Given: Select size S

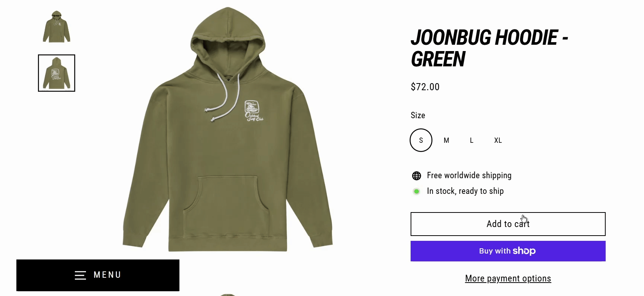Looking at the screenshot, I should pyautogui.click(x=421, y=140).
